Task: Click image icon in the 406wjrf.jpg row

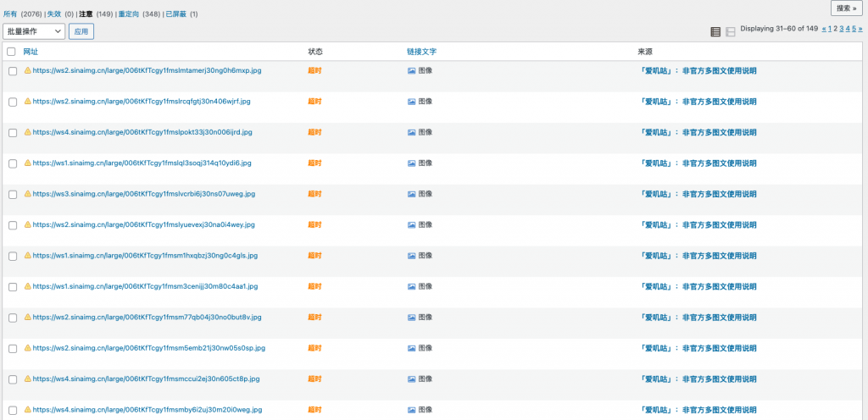Action: [412, 102]
